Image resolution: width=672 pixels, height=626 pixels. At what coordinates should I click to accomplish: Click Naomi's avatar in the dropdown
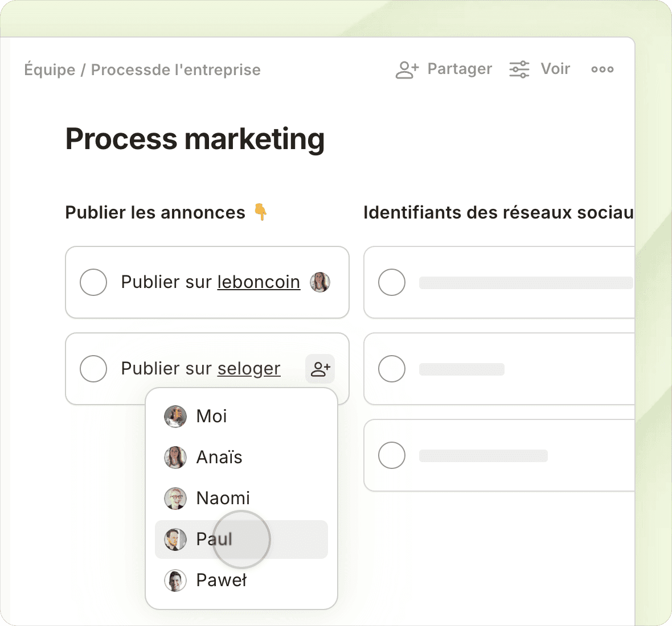[x=175, y=499]
